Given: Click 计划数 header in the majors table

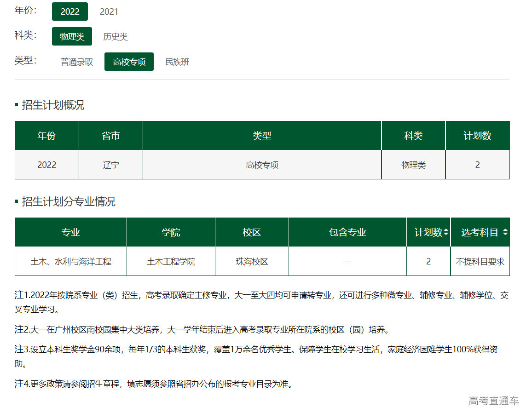Looking at the screenshot, I should (428, 233).
